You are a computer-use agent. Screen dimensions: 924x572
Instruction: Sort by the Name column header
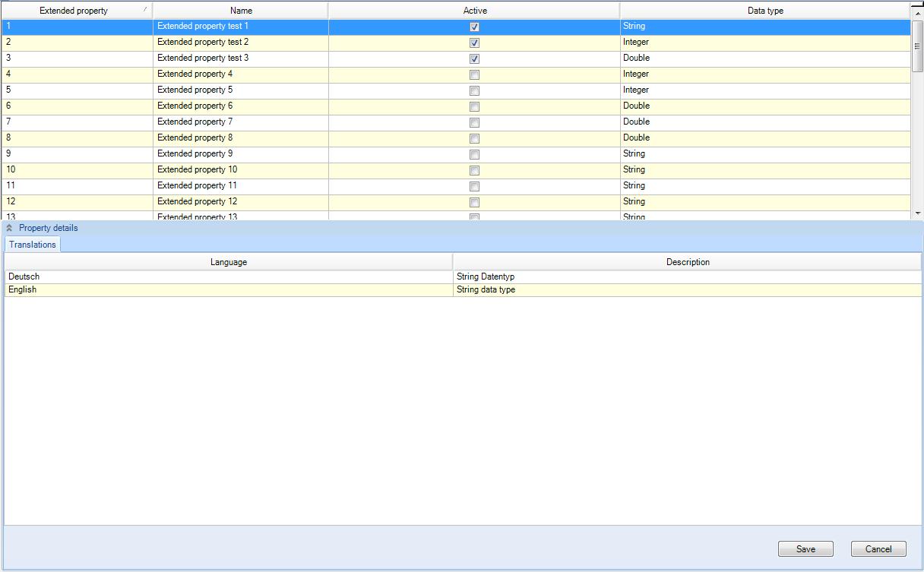pos(241,11)
